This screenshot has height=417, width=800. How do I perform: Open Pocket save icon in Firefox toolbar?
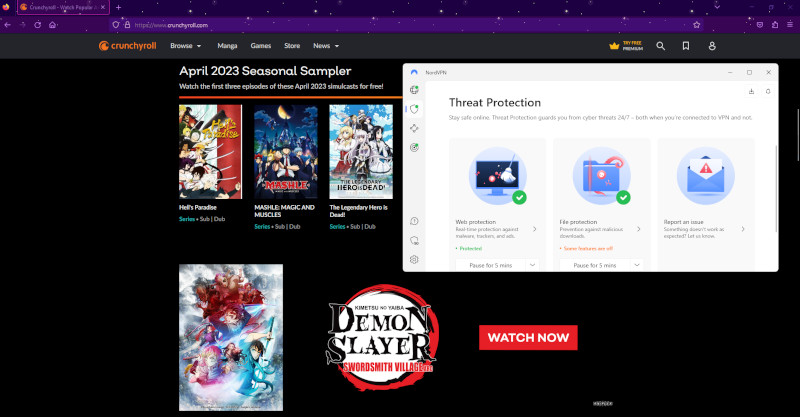(760, 24)
